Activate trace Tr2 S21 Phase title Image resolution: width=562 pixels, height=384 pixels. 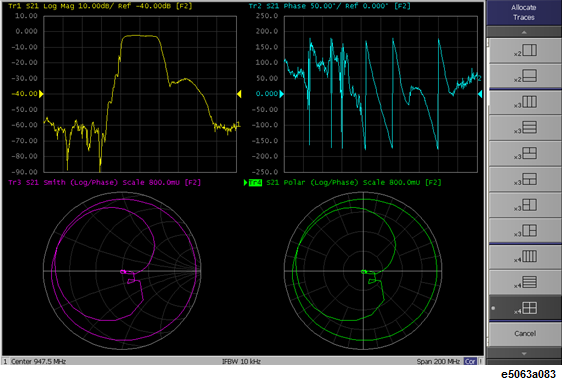pyautogui.click(x=329, y=6)
